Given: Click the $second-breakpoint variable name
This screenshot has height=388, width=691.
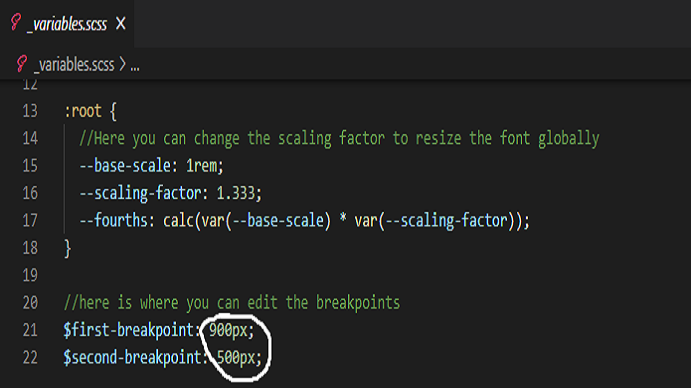Looking at the screenshot, I should (x=132, y=358).
